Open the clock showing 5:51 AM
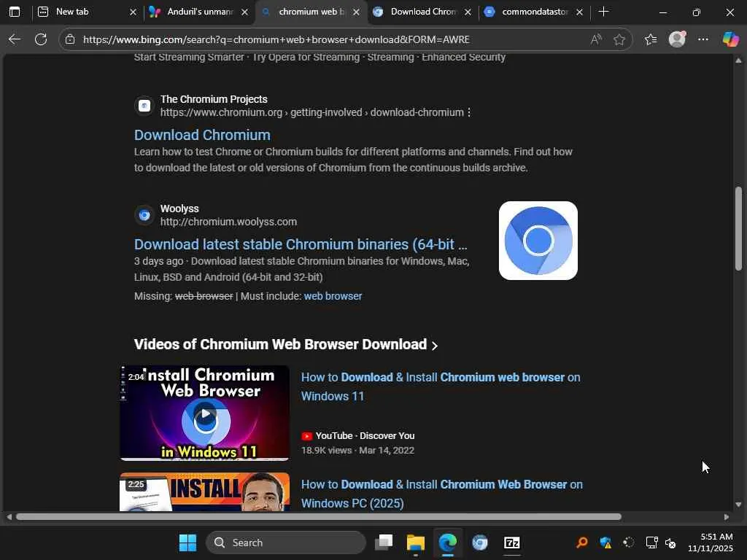 tap(711, 542)
